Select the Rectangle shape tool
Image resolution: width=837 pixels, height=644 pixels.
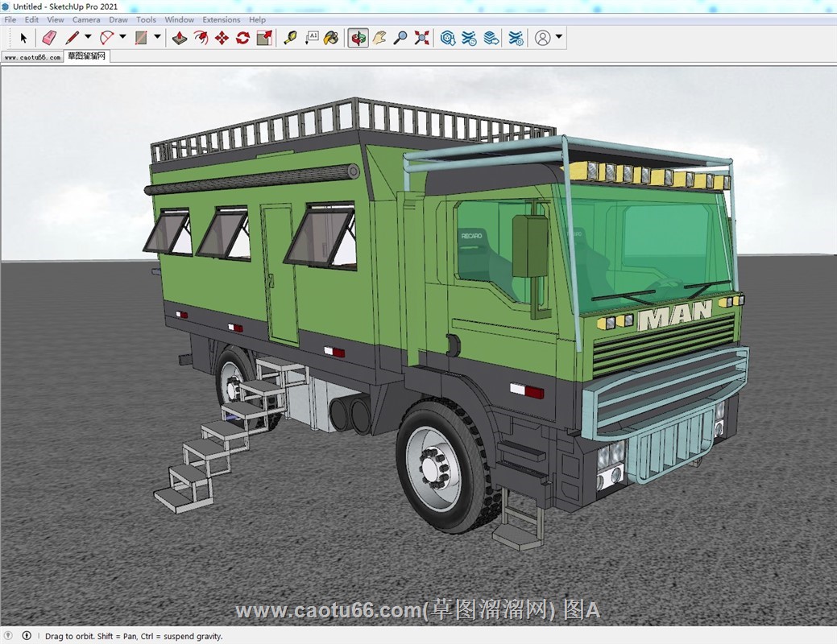[x=141, y=38]
